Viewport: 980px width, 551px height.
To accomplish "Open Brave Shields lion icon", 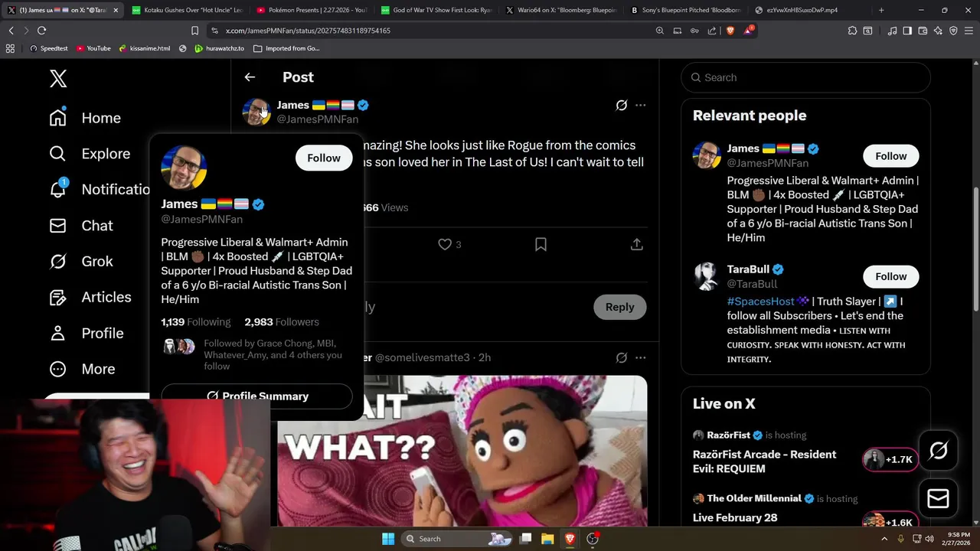I will pyautogui.click(x=730, y=31).
